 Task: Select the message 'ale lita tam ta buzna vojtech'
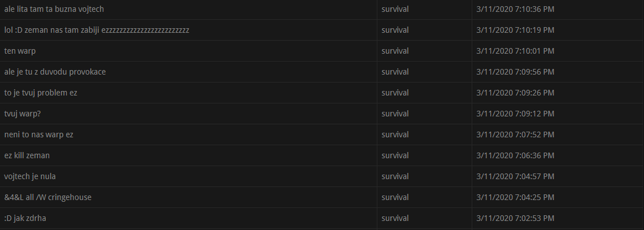(x=54, y=9)
